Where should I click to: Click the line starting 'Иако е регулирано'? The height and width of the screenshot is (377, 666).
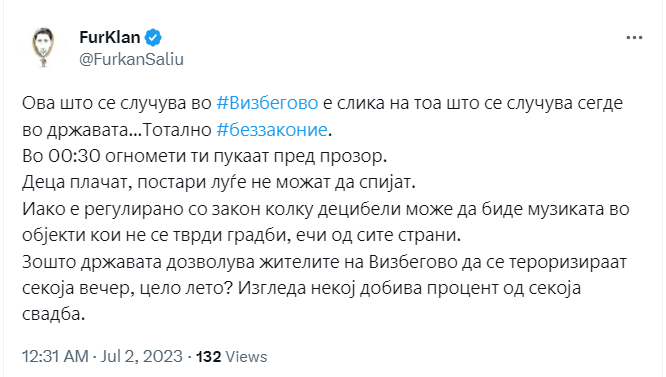coord(326,209)
